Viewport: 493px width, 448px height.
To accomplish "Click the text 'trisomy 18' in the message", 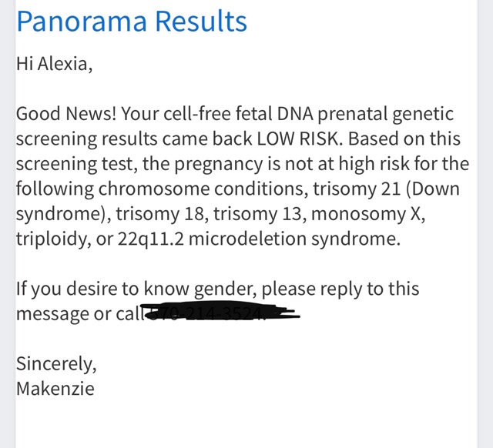I will (x=162, y=214).
